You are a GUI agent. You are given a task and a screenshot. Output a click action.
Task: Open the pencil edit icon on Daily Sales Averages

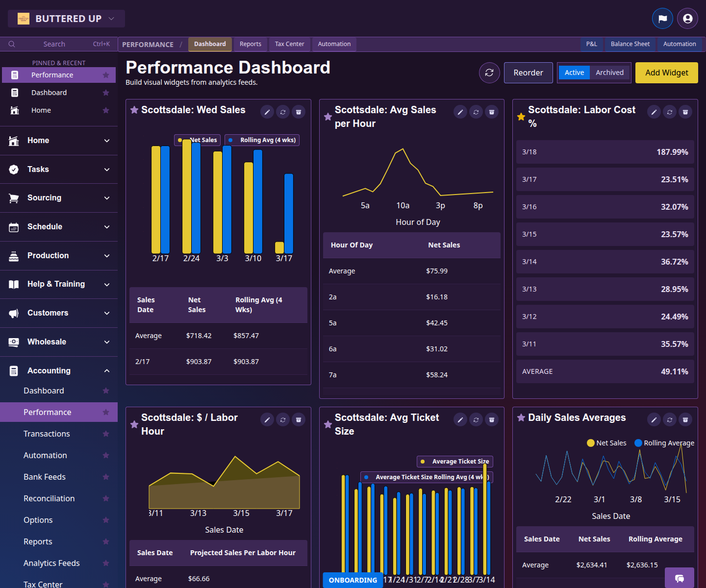[x=654, y=419]
